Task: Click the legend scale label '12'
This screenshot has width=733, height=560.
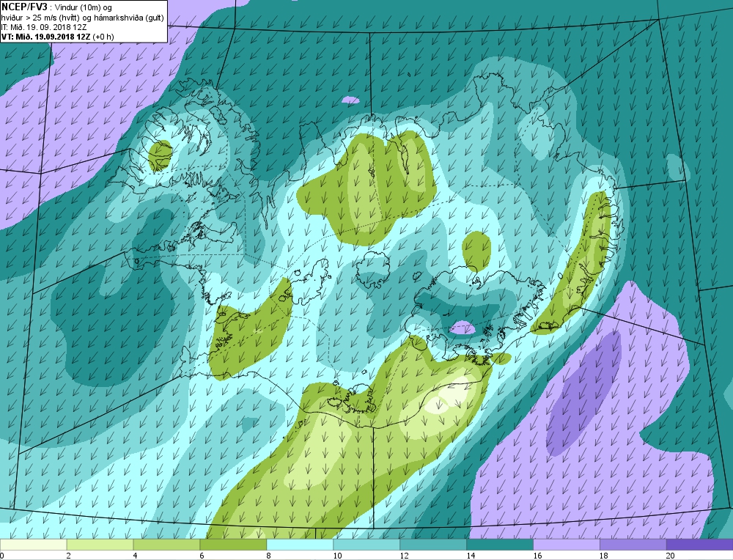Action: click(405, 556)
